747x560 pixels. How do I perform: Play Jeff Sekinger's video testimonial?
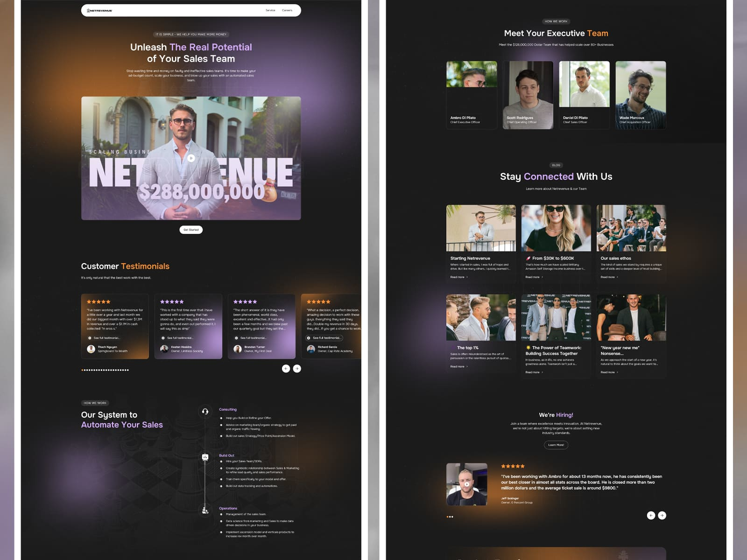tap(467, 484)
